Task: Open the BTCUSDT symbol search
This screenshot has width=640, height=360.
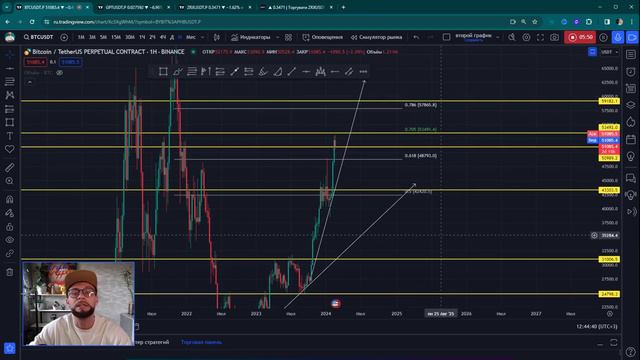Action: tap(38, 37)
